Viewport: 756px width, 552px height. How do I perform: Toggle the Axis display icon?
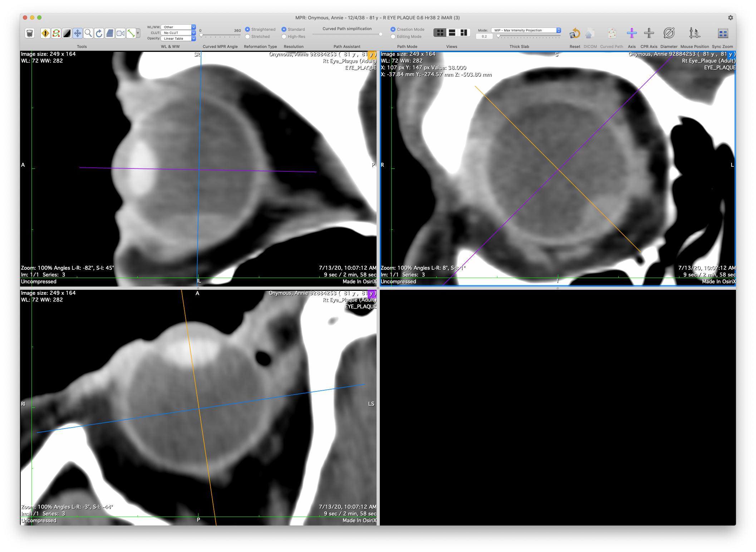tap(632, 33)
